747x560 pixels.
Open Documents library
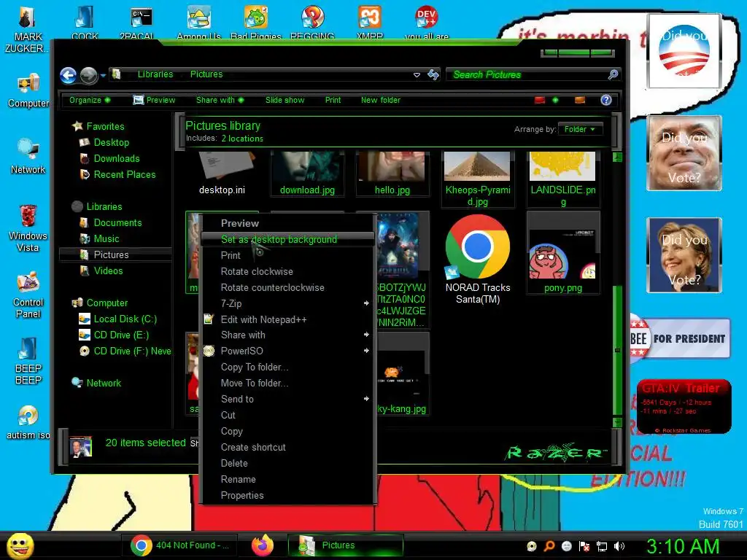coord(117,223)
